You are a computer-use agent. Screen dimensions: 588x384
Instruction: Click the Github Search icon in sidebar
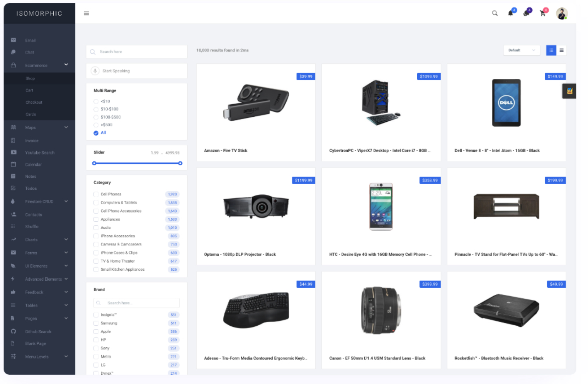click(x=14, y=331)
